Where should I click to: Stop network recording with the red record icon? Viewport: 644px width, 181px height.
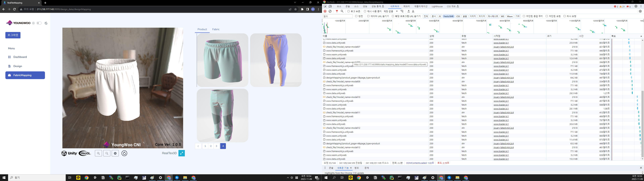pyautogui.click(x=325, y=11)
